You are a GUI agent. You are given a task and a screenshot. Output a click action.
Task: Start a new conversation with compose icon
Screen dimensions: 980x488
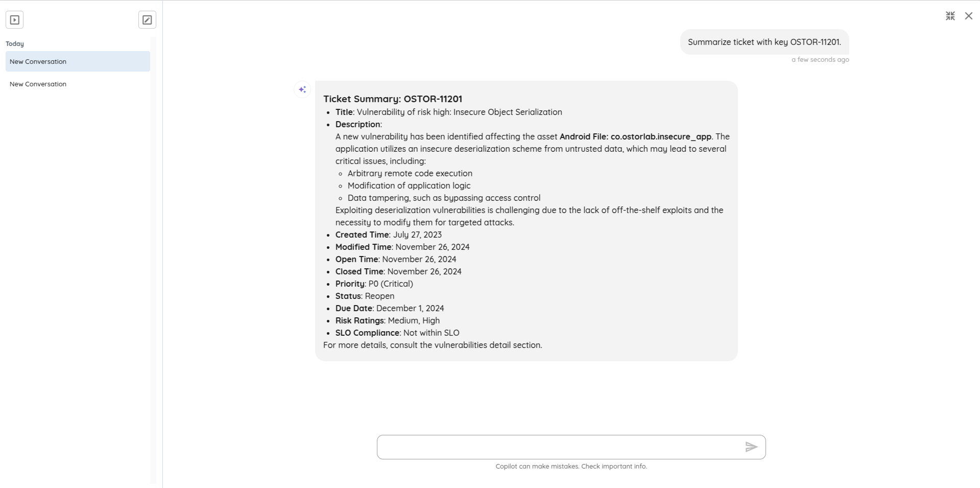(x=147, y=20)
